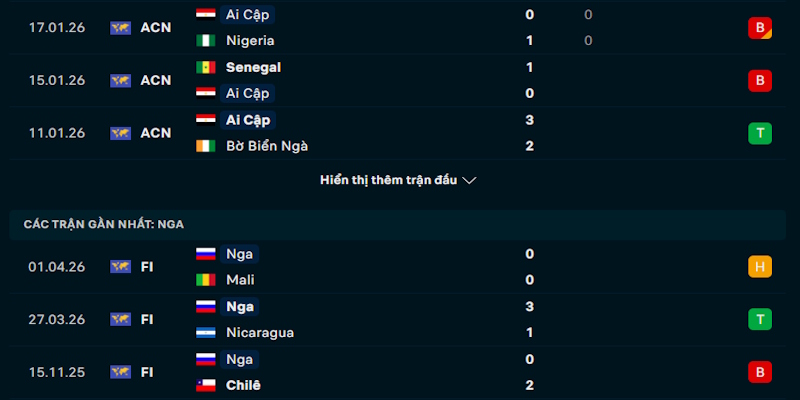Click the orange H draw badge for Nga vs Mali

pyautogui.click(x=760, y=267)
